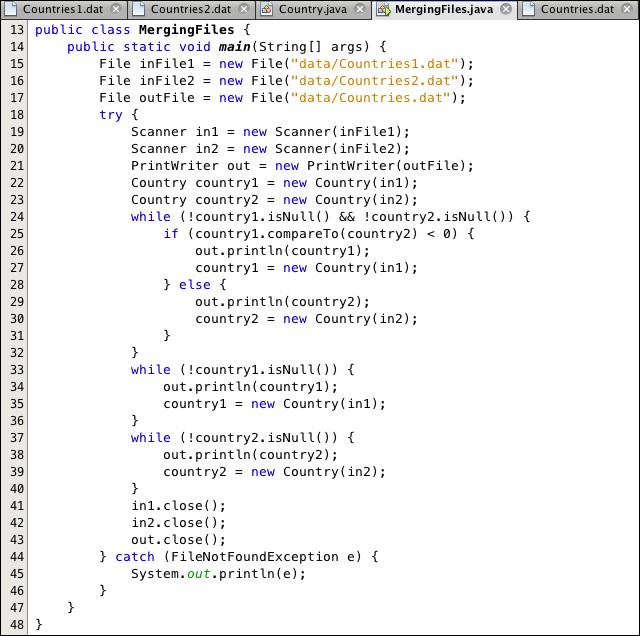Click the Country.java class file icon

[267, 9]
